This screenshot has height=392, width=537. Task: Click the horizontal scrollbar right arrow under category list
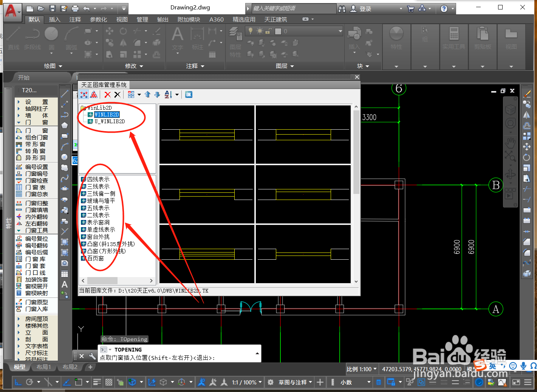pyautogui.click(x=151, y=281)
